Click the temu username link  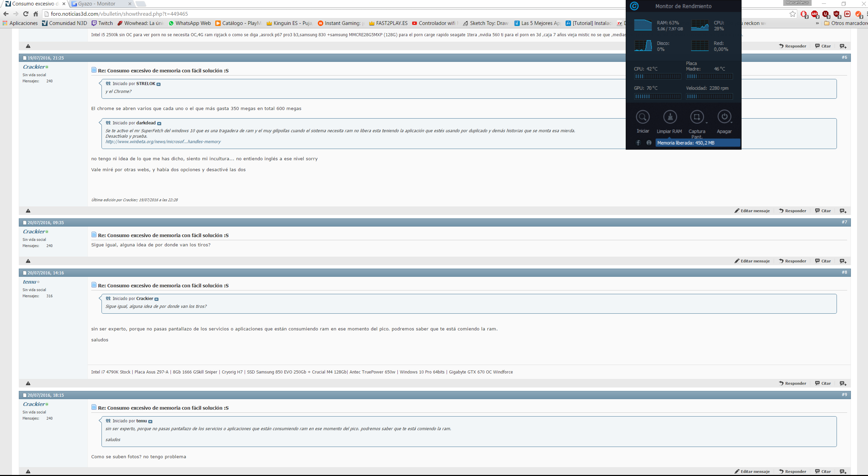pos(29,282)
